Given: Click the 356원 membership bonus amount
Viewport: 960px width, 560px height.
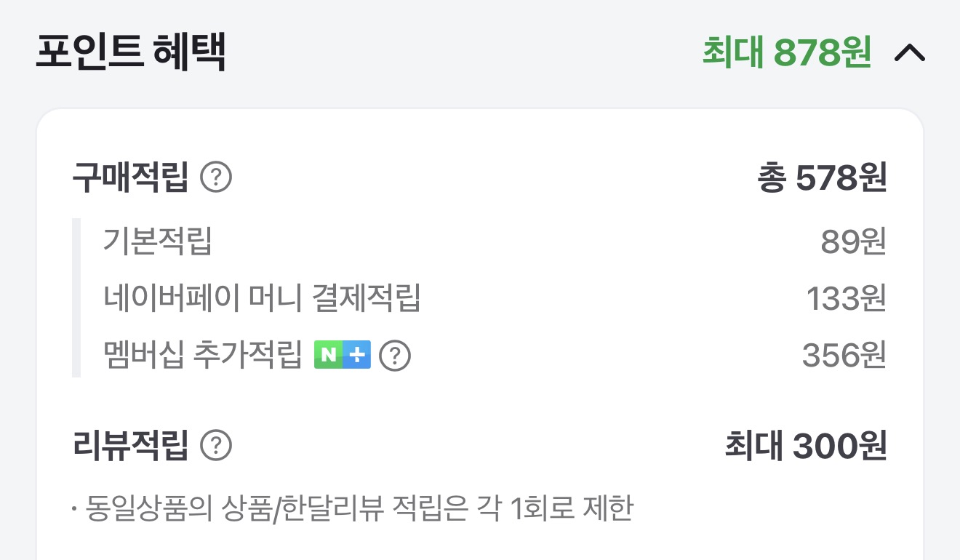Looking at the screenshot, I should pos(844,354).
